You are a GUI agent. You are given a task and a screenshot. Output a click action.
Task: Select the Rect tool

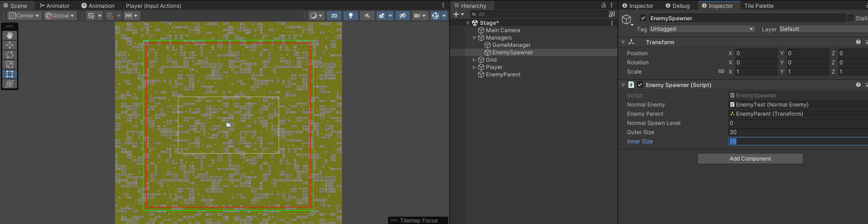tap(10, 74)
